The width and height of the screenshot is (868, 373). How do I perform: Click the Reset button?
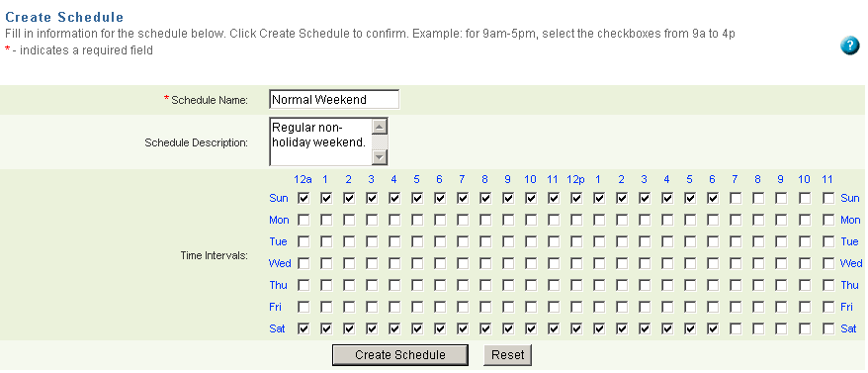coord(507,355)
